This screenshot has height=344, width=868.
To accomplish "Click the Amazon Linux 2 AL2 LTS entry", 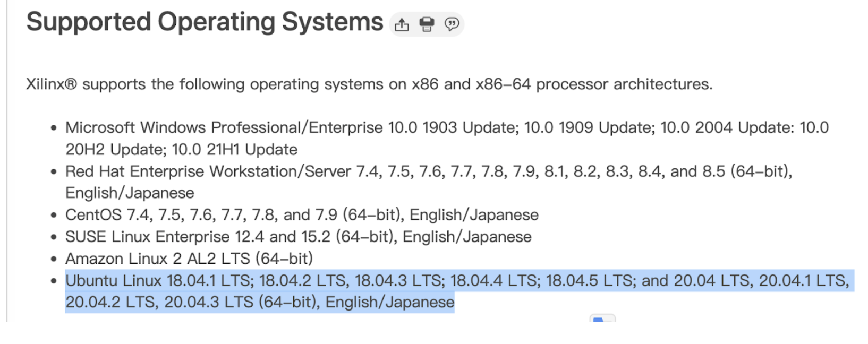I will click(189, 259).
